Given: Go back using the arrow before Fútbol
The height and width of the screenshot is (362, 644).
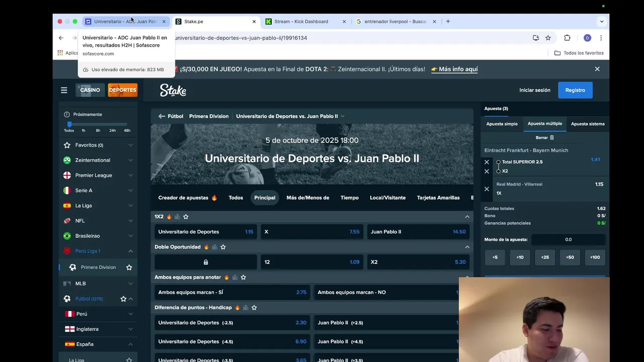Looking at the screenshot, I should point(162,116).
